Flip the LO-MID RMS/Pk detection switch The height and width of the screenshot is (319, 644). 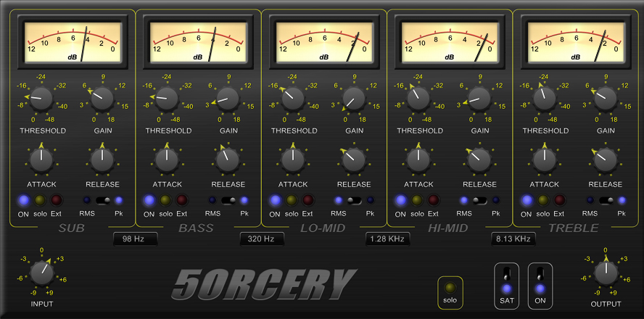coord(355,200)
